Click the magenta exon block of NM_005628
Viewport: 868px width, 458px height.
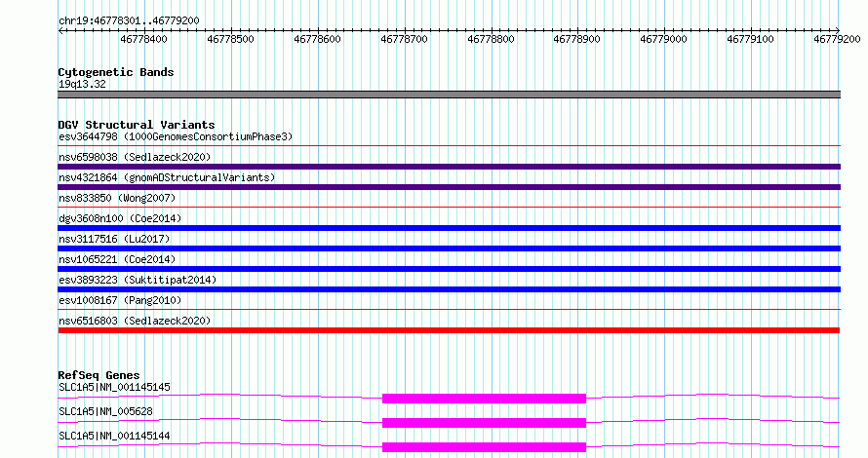(x=484, y=423)
